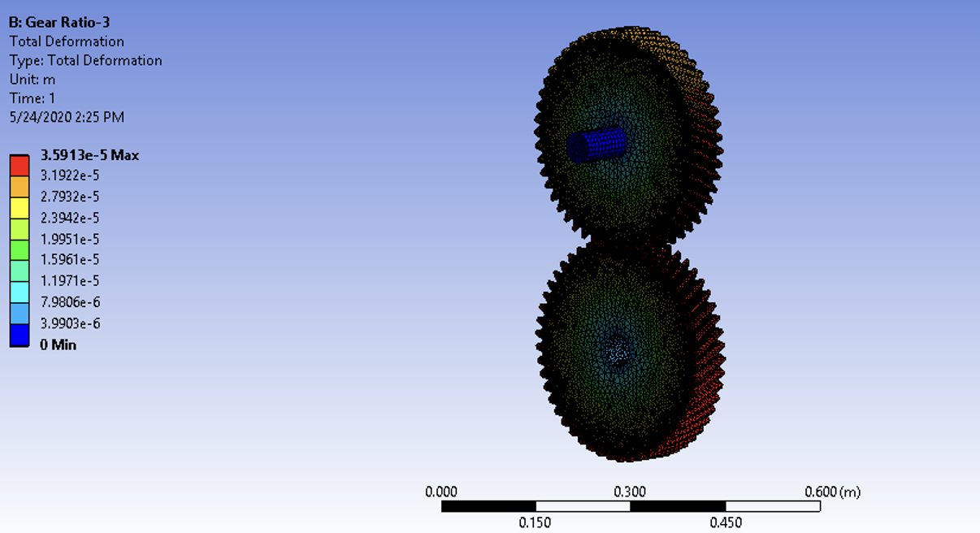Click the '0.450' ruler label
The image size is (980, 533).
[726, 522]
